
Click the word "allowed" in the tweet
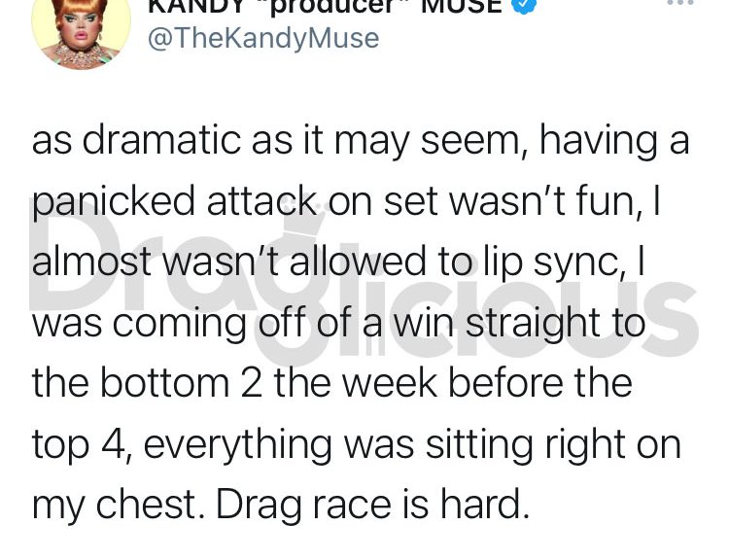[x=358, y=262]
